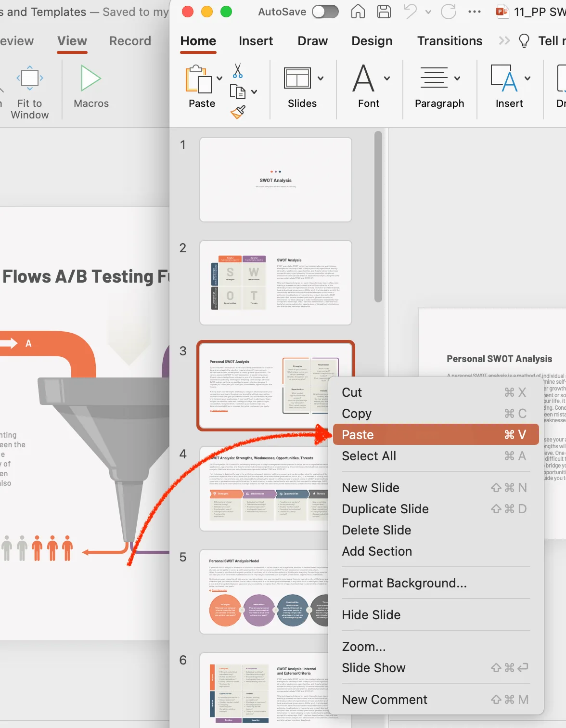Click the Font letter A icon
This screenshot has width=566, height=728.
click(x=363, y=78)
